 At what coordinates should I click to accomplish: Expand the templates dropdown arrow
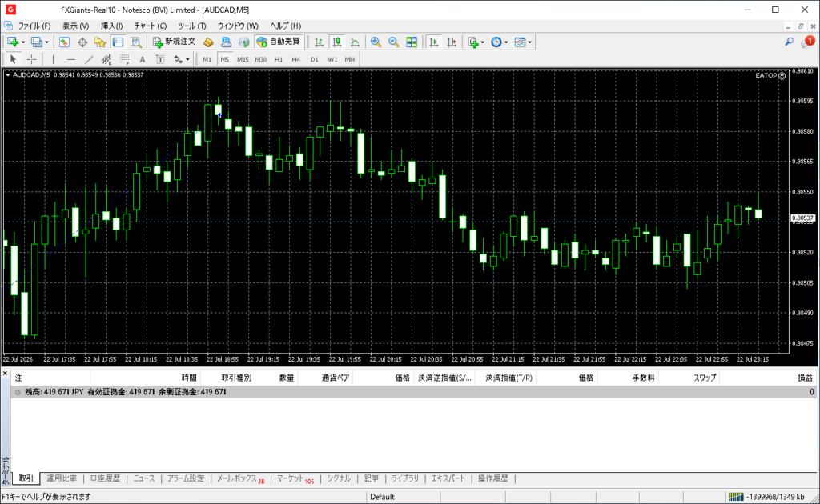point(530,42)
